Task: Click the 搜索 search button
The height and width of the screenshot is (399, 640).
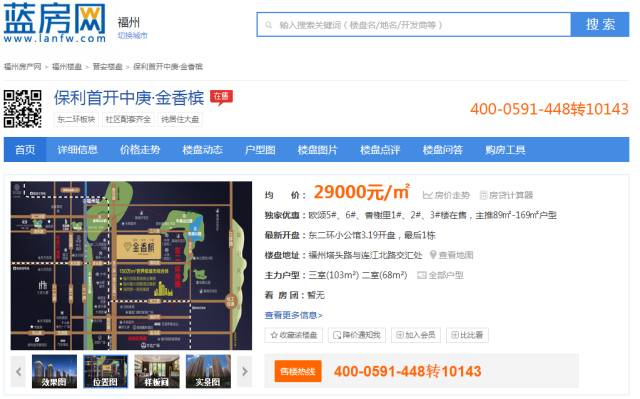Action: [x=600, y=24]
